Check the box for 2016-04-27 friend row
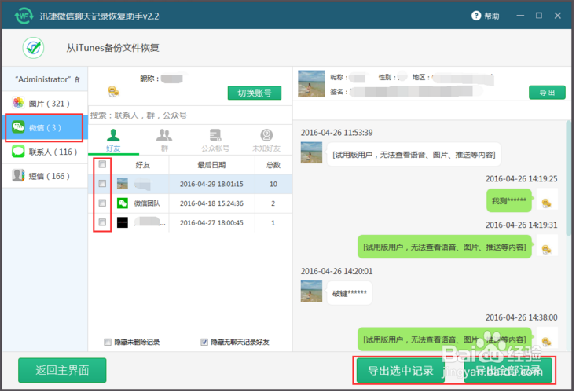This screenshot has height=392, width=576. coord(102,222)
